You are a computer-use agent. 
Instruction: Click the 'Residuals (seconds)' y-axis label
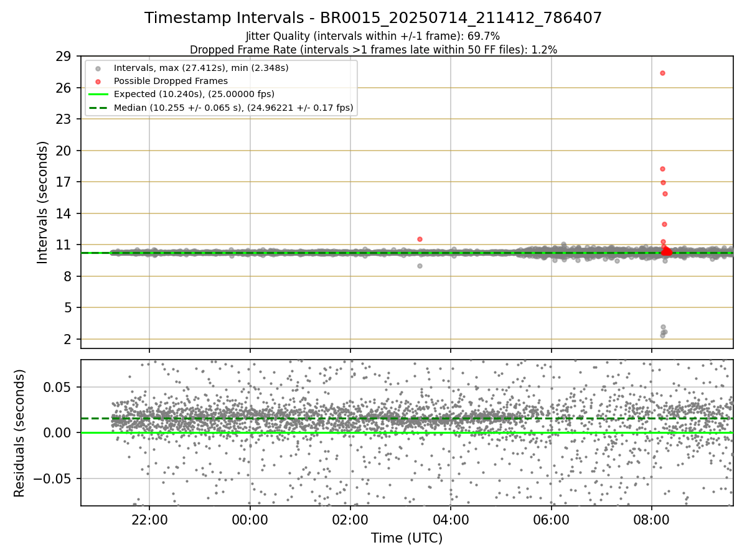[20, 432]
